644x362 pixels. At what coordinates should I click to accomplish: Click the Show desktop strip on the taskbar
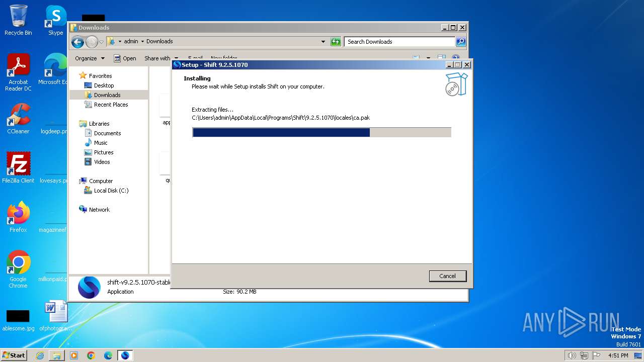coord(638,355)
